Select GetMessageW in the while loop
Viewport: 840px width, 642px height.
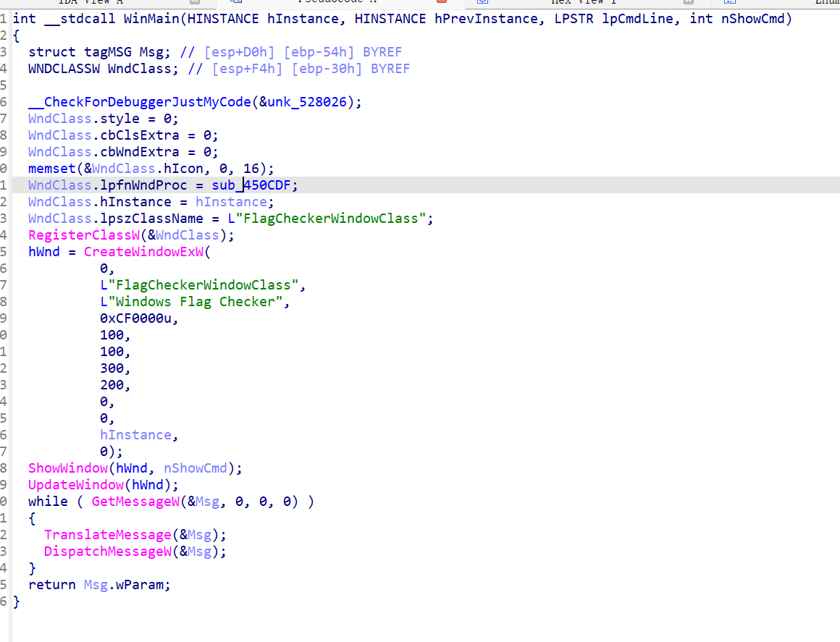click(135, 502)
